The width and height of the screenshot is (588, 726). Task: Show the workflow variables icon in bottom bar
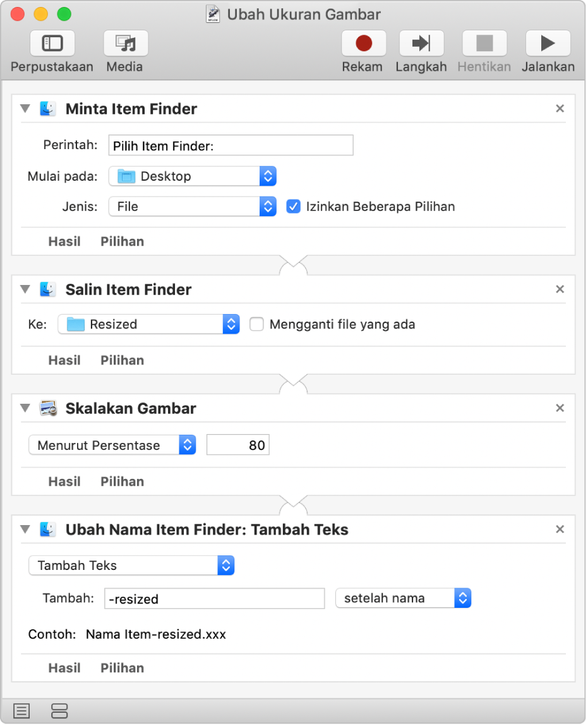coord(59,711)
